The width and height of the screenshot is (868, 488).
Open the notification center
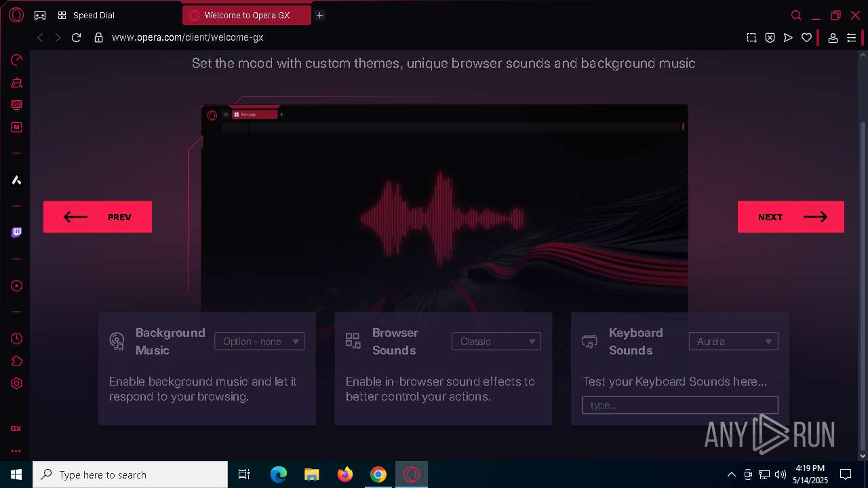click(846, 474)
